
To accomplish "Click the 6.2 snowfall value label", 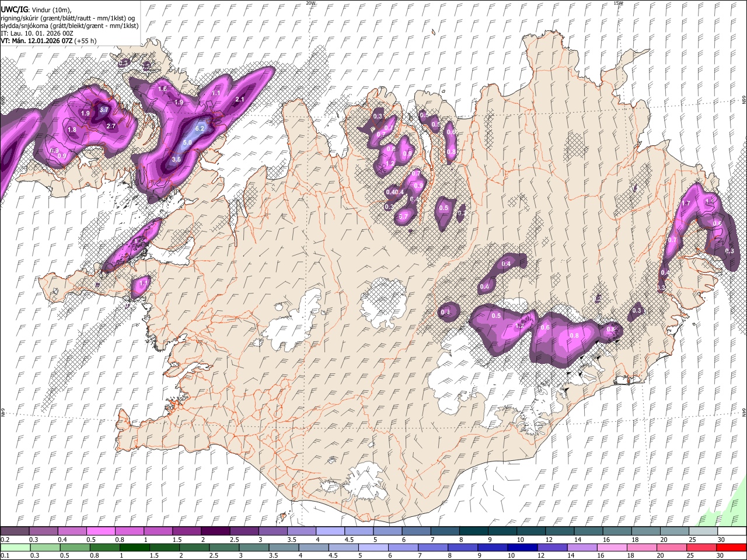I will [x=200, y=129].
